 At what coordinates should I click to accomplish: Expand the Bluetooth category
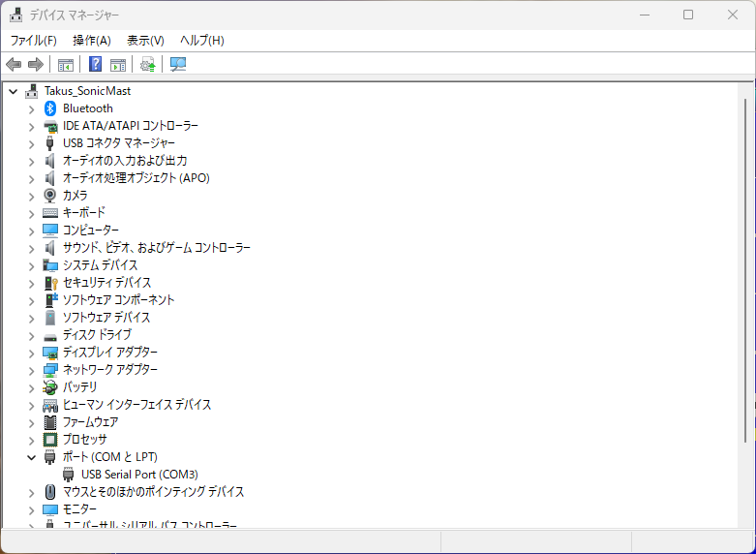(x=31, y=108)
